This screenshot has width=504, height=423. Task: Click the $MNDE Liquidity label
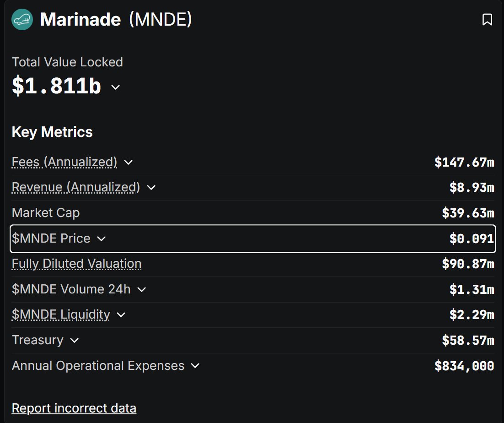61,315
